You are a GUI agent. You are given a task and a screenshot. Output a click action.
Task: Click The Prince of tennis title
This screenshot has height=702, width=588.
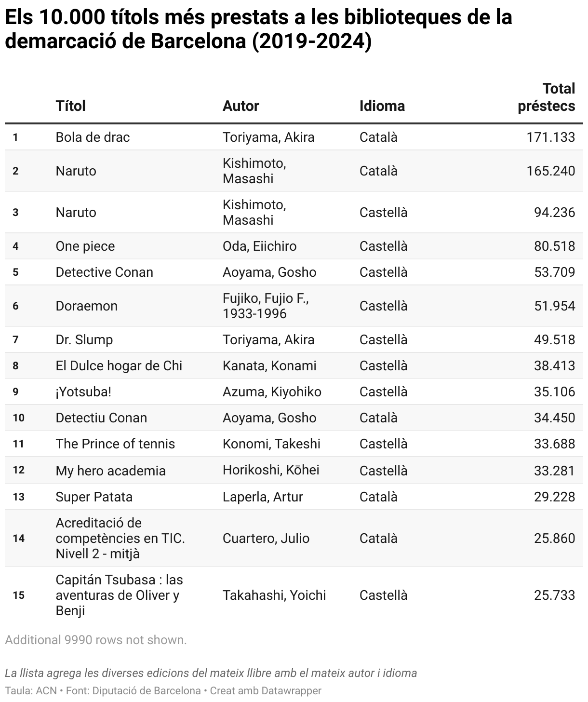[x=115, y=444]
